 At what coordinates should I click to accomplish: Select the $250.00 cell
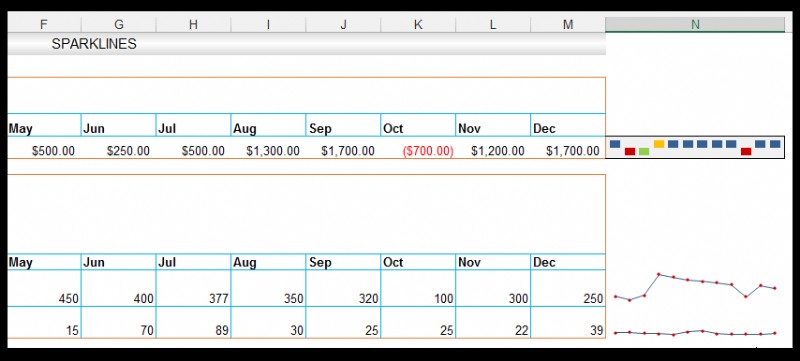118,148
